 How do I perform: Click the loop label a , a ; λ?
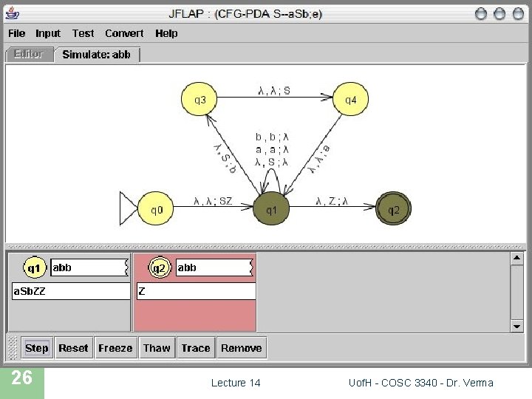(272, 149)
